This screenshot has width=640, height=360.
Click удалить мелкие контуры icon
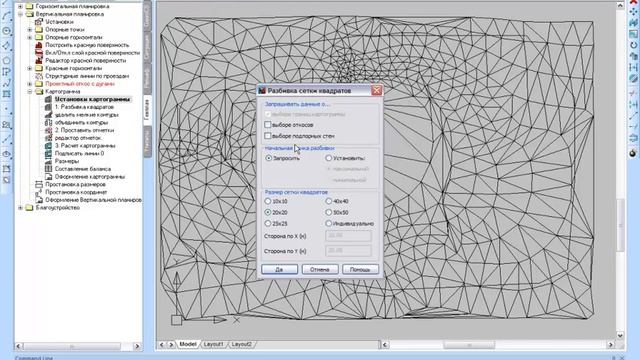[x=48, y=115]
